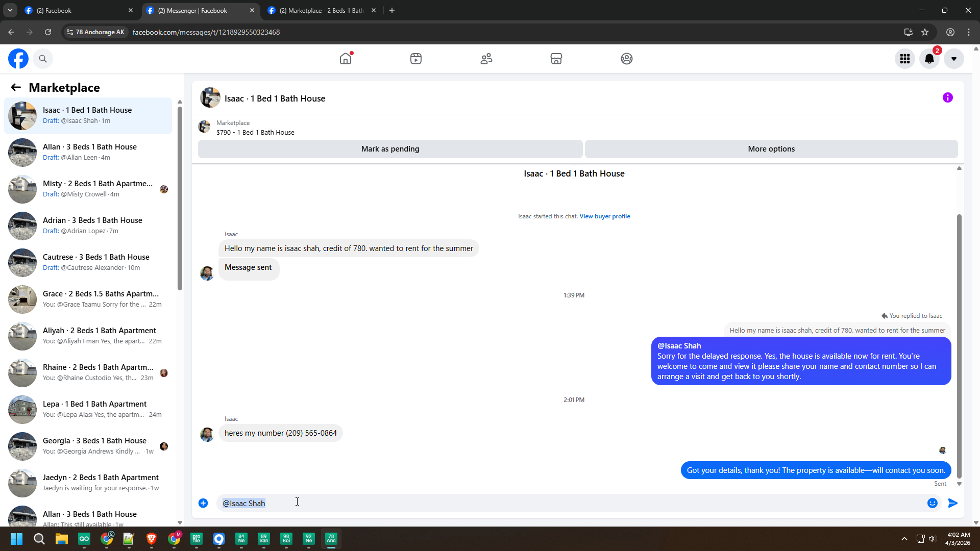This screenshot has width=980, height=551.
Task: Click Isaac's avatar in the chat header
Action: click(x=210, y=98)
